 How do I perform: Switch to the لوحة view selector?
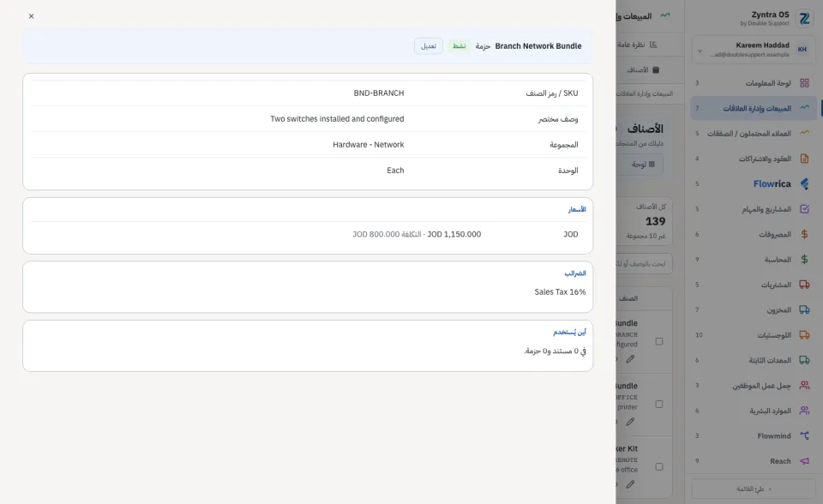(643, 165)
